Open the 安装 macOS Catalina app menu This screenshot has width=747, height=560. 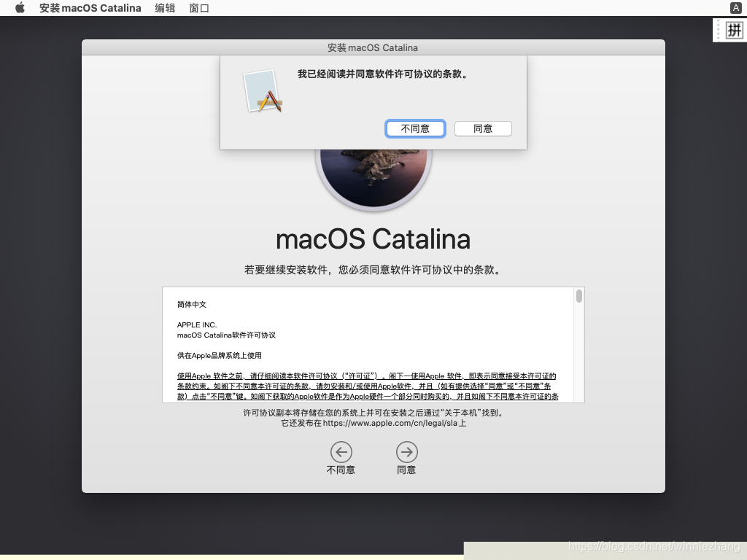[x=90, y=8]
